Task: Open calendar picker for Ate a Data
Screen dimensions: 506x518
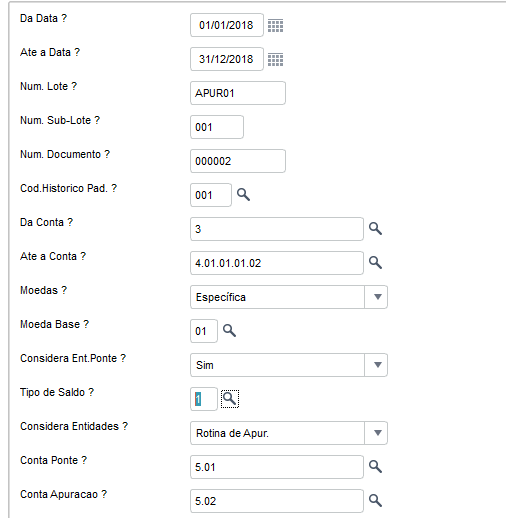Action: [x=275, y=59]
